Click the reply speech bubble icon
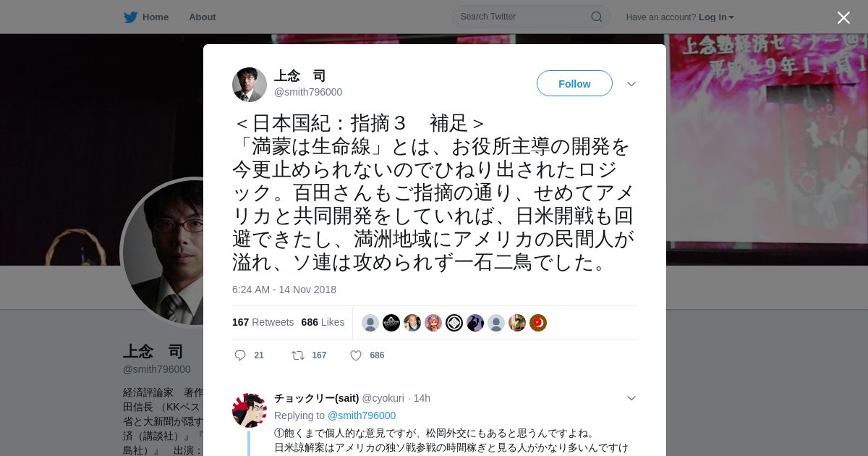The width and height of the screenshot is (868, 456). 240,355
